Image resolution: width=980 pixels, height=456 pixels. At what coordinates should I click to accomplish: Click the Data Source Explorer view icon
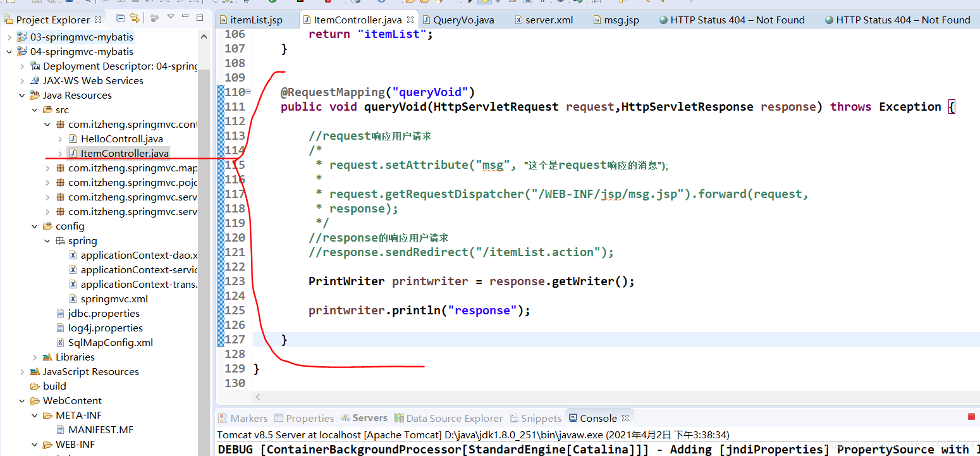coord(398,418)
